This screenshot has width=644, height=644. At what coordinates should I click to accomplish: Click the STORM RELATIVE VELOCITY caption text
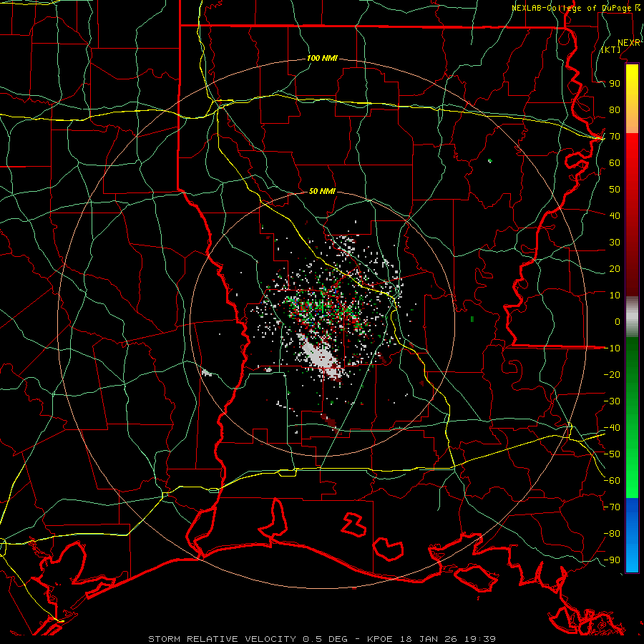click(222, 639)
